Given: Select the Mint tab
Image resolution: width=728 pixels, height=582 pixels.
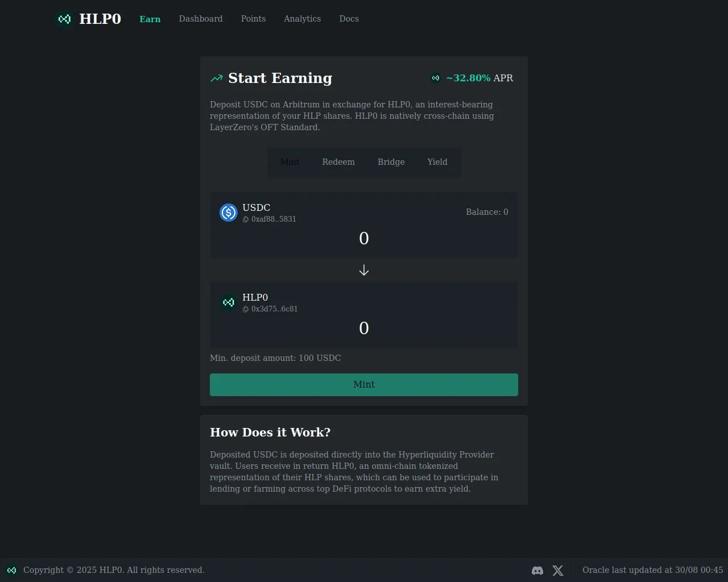Looking at the screenshot, I should click(289, 162).
